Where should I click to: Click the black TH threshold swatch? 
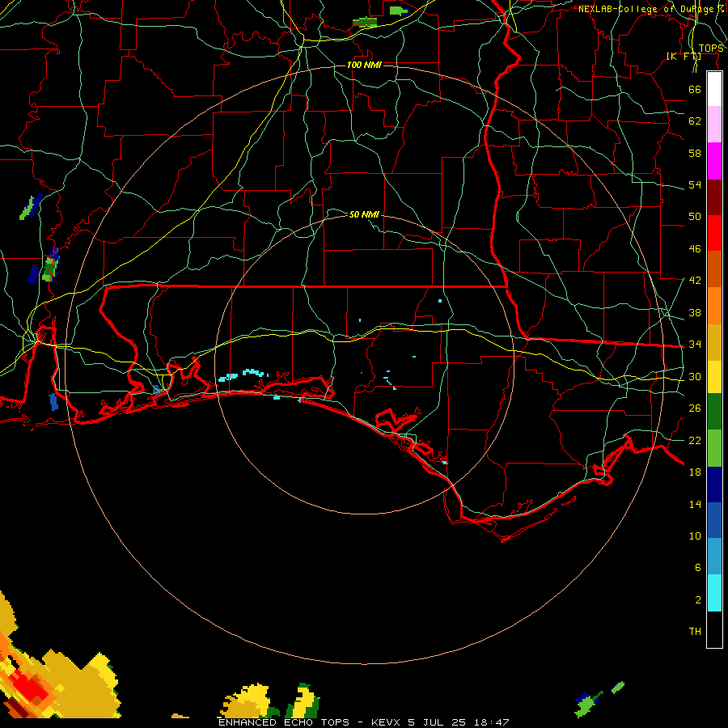click(x=714, y=629)
